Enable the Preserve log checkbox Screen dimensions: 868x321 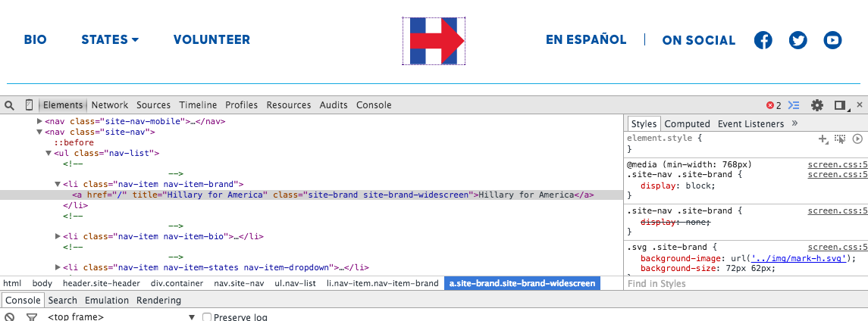coord(206,317)
